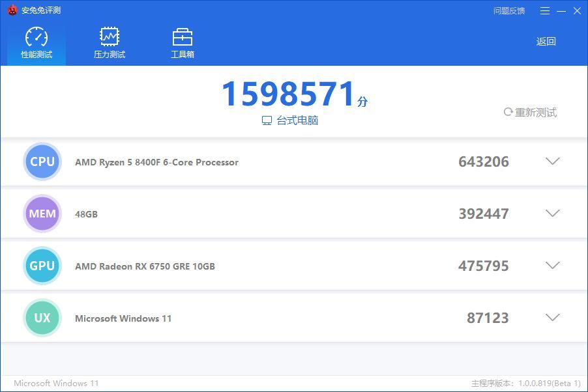
Task: Click the MEM round badge icon
Action: click(x=42, y=214)
